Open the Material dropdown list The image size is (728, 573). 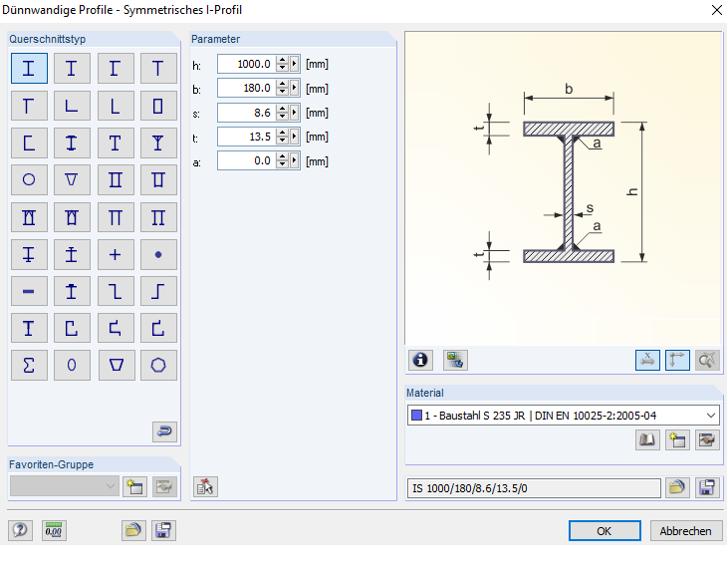tap(710, 416)
